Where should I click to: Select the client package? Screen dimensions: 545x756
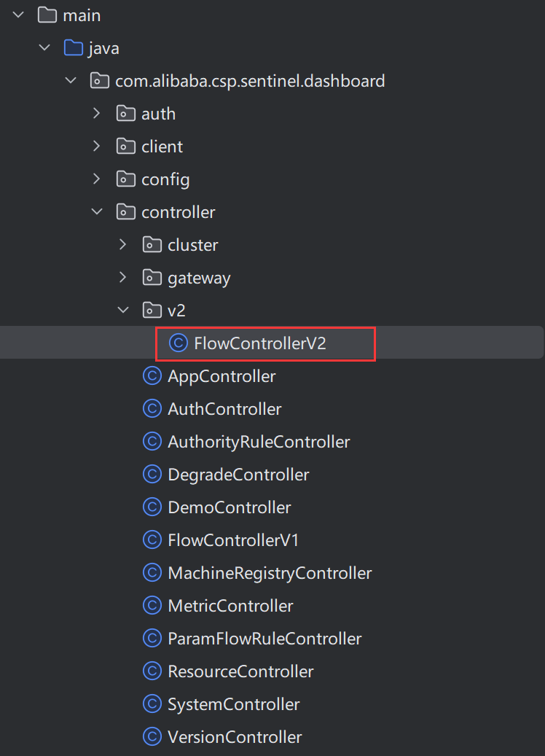click(162, 147)
